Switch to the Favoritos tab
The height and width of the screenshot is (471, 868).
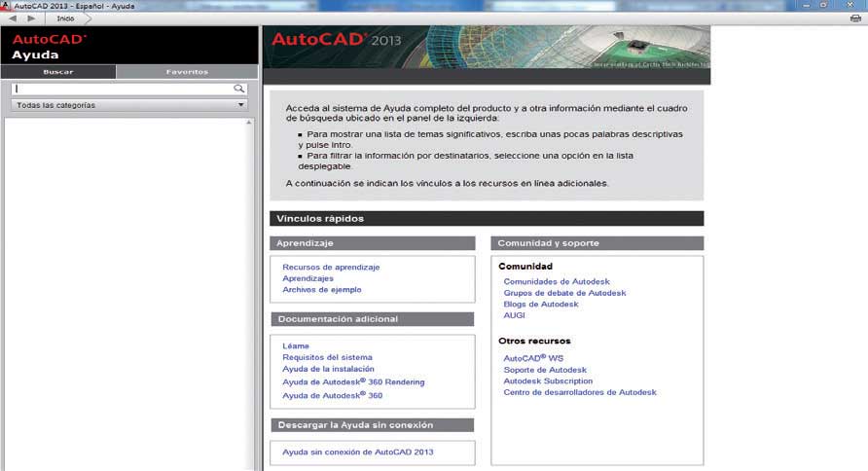click(x=187, y=72)
